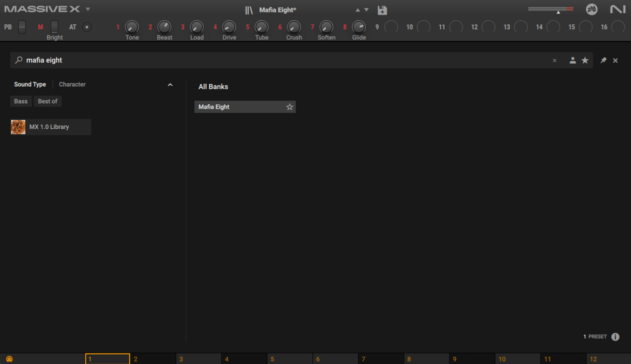Screen dimensions: 631x364
Task: Show user presets with the person icon
Action: 573,60
